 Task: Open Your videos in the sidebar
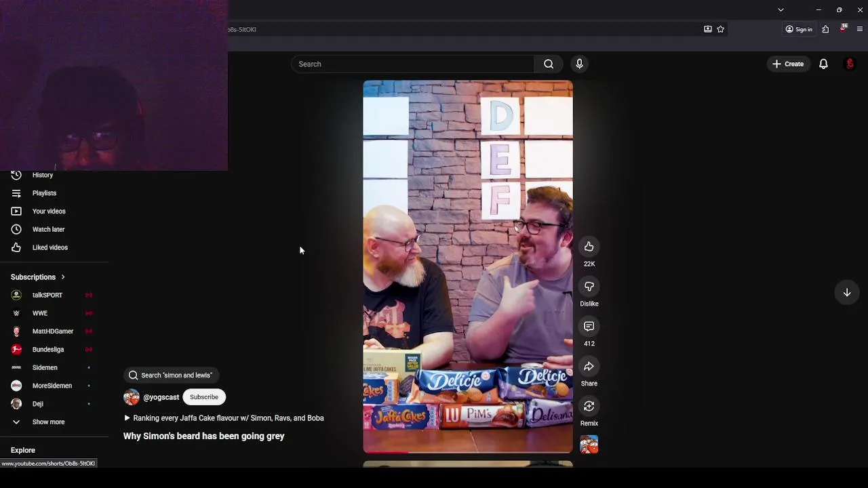pyautogui.click(x=49, y=211)
